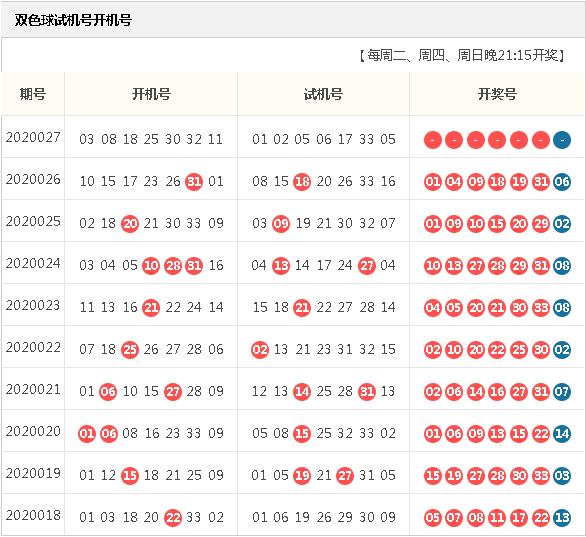Select the 期号 column header
Screen dimensions: 586x537
33,94
